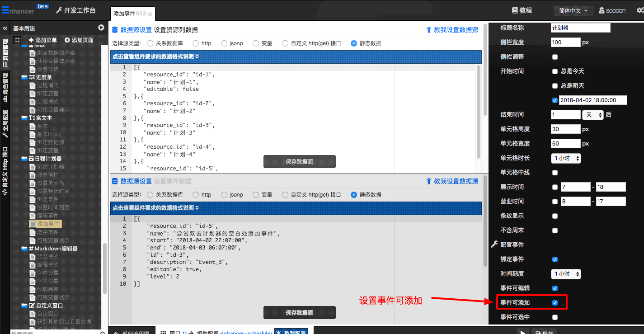Click the 标题名称 input field
This screenshot has height=334, width=644.
pos(580,28)
